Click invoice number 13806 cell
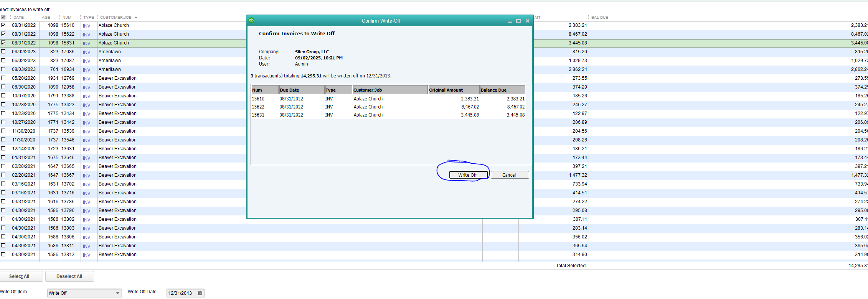868x299 pixels. point(68,237)
